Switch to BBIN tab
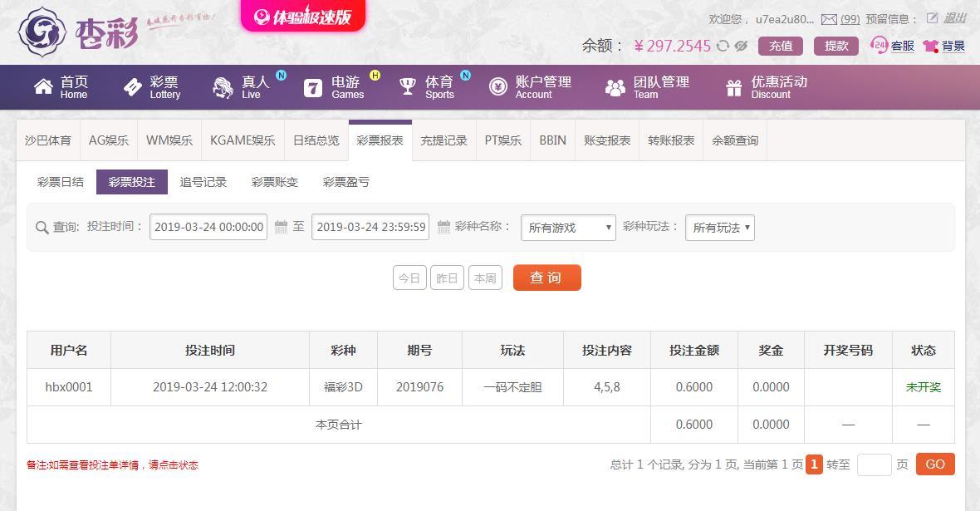Image resolution: width=980 pixels, height=511 pixels. (x=553, y=140)
